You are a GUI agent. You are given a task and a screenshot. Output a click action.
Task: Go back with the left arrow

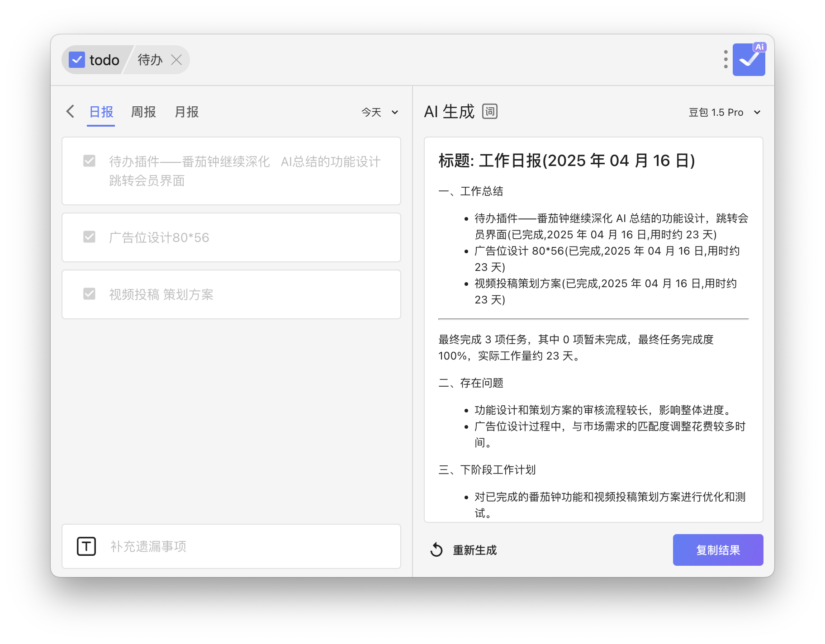coord(71,112)
